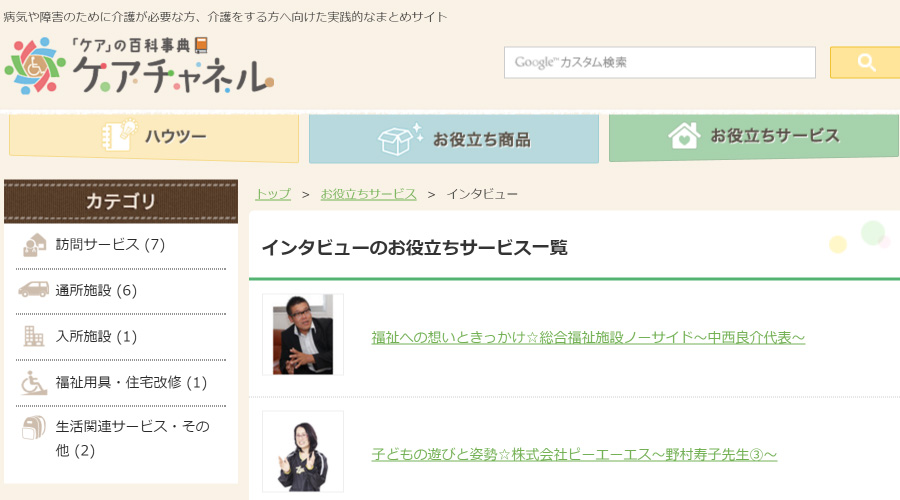Click the house heart icon on お役立ちサービス
The width and height of the screenshot is (900, 500).
tap(684, 136)
